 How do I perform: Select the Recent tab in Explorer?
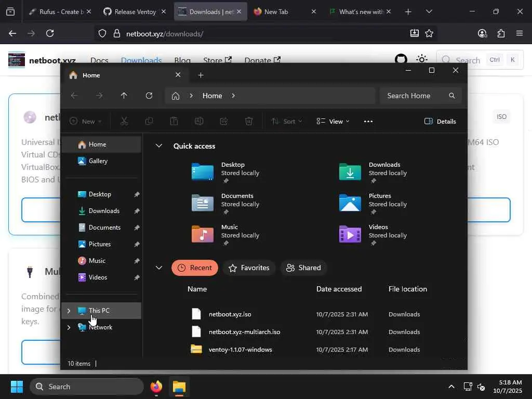coord(195,268)
